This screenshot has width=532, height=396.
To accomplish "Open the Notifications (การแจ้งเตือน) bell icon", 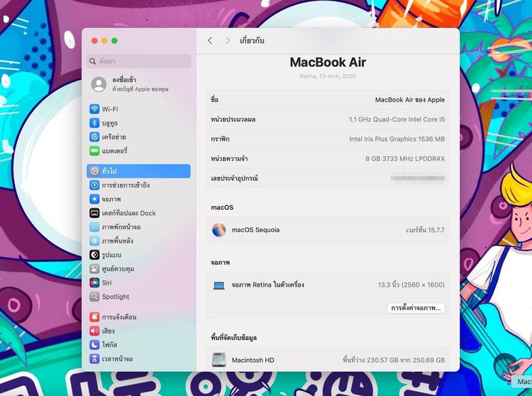I will click(x=94, y=317).
